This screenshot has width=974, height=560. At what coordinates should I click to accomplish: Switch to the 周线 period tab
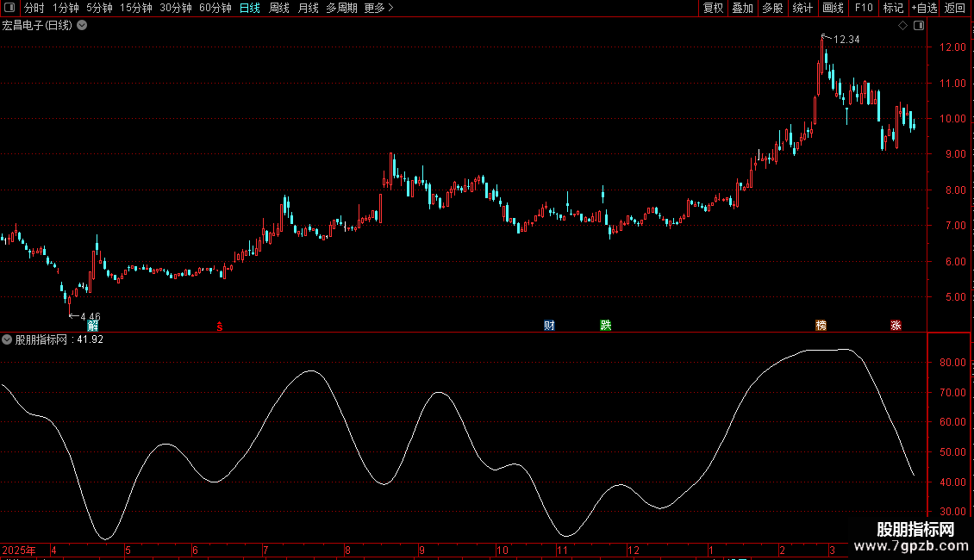279,8
